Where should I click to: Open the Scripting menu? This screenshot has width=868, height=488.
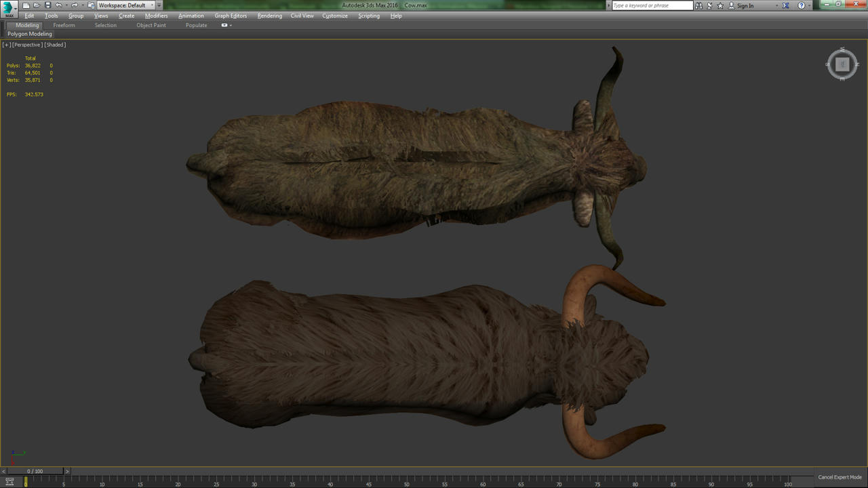pyautogui.click(x=369, y=16)
